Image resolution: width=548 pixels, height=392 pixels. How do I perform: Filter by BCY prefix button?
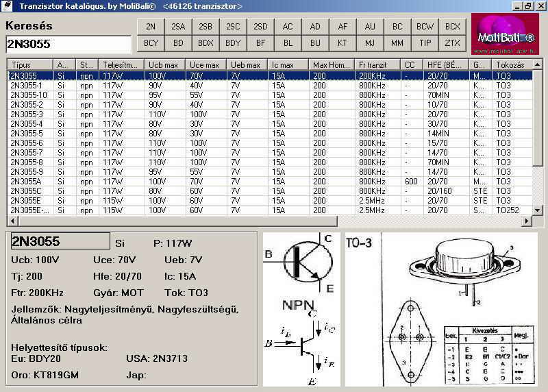pos(151,43)
